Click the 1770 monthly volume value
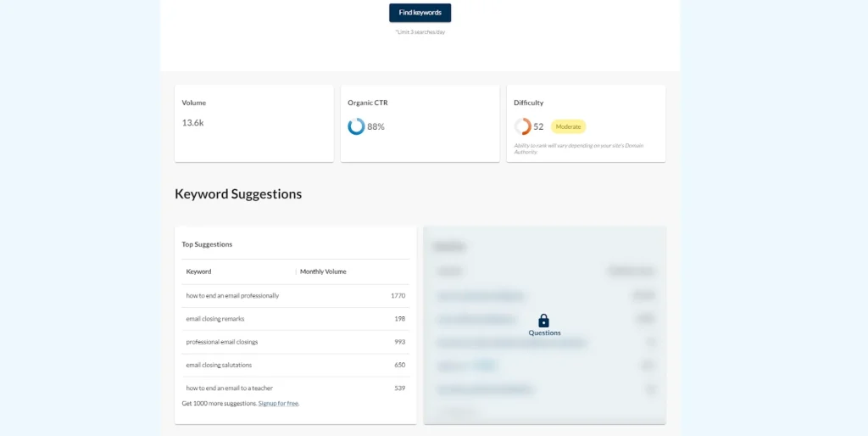The width and height of the screenshot is (868, 436). coord(398,296)
